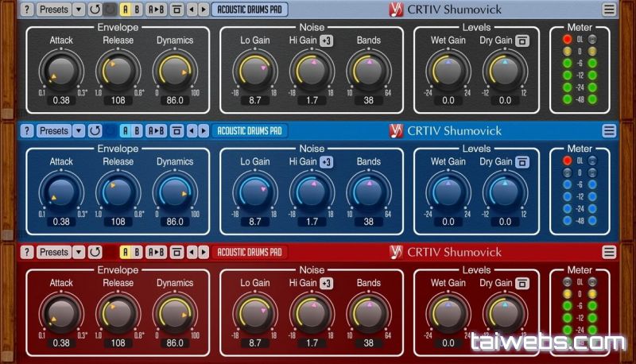Open the hamburger menu of the red panel
Screen dimensions: 636x364
(609, 252)
